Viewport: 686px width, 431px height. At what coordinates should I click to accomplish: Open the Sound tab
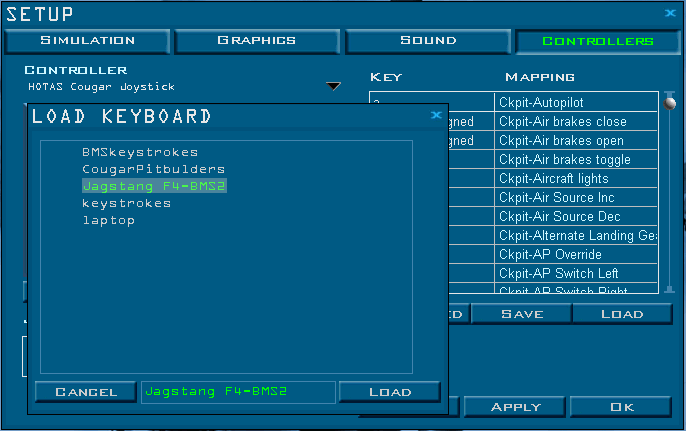[428, 41]
